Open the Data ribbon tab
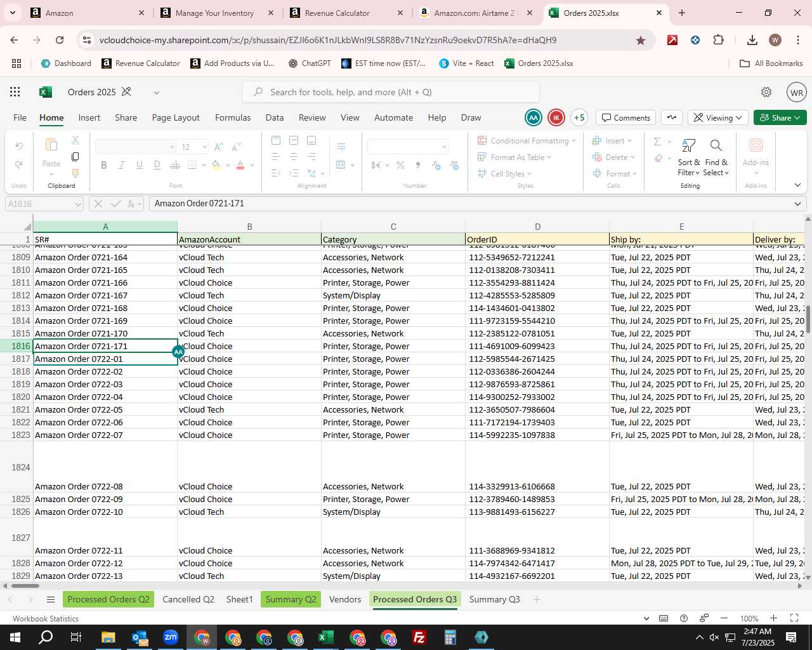The height and width of the screenshot is (650, 812). (x=275, y=117)
